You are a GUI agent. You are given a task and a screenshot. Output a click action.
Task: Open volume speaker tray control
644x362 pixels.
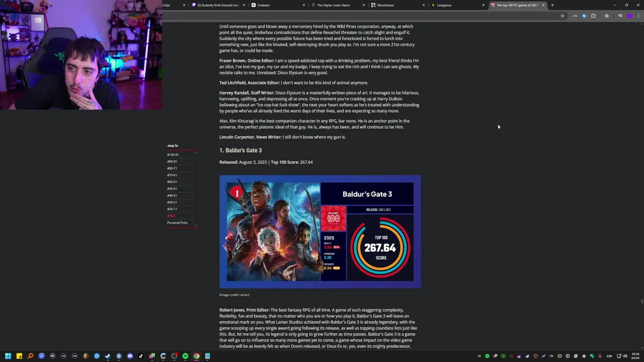point(625,356)
